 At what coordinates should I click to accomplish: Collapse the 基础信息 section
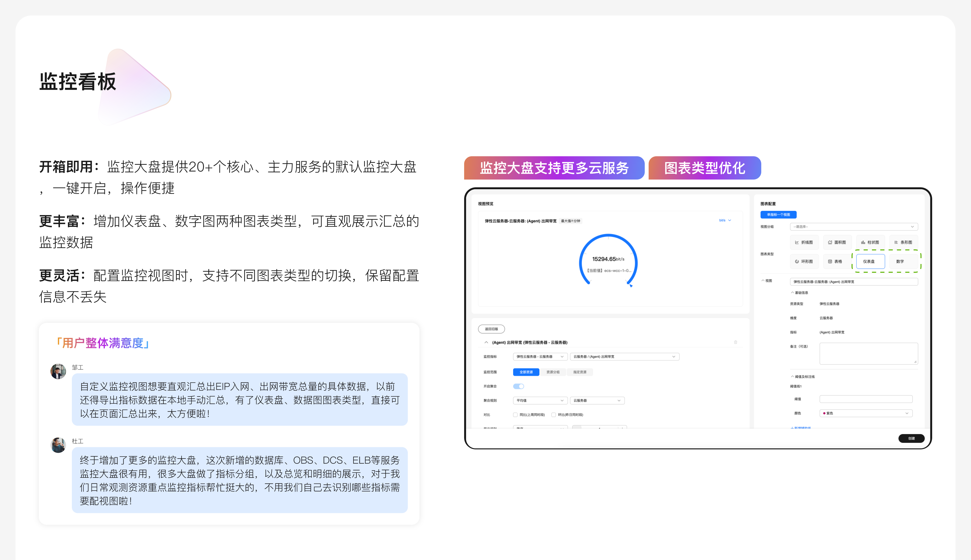(793, 293)
